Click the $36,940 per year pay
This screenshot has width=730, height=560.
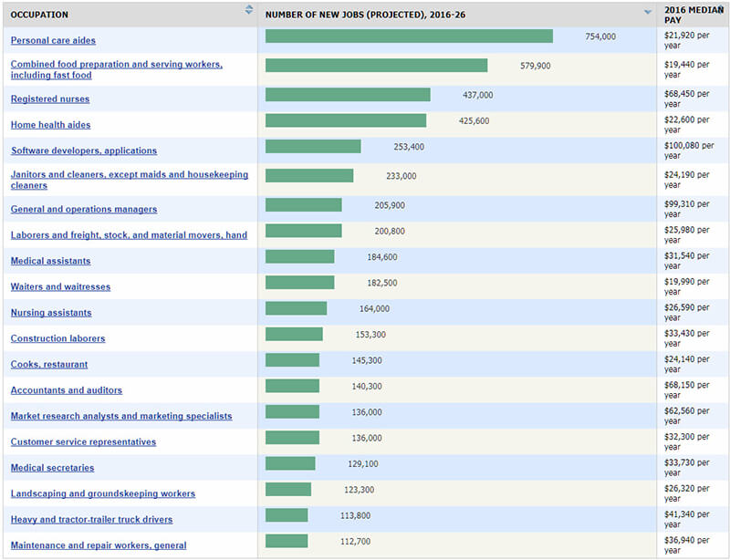687,545
